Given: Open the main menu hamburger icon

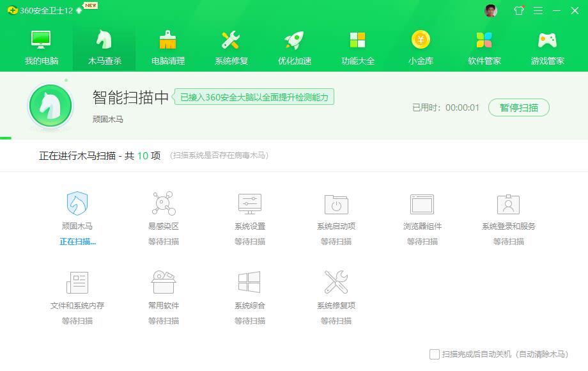Looking at the screenshot, I should click(538, 11).
